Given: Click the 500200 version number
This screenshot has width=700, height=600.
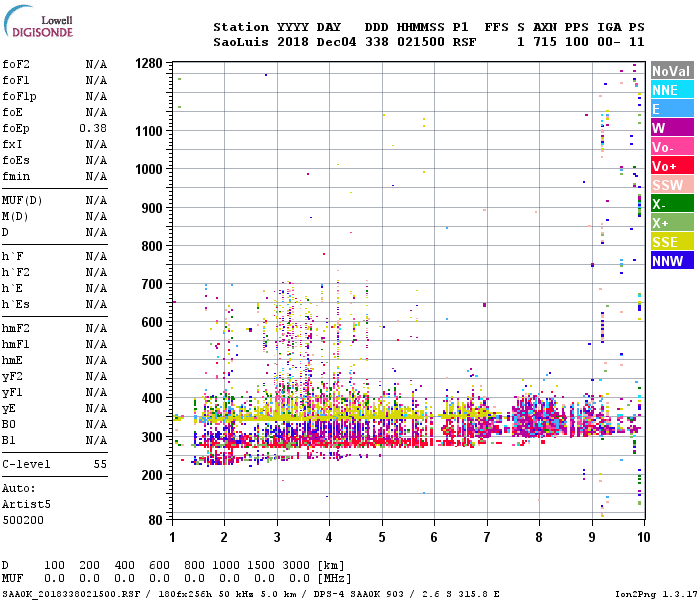Looking at the screenshot, I should click(23, 521).
